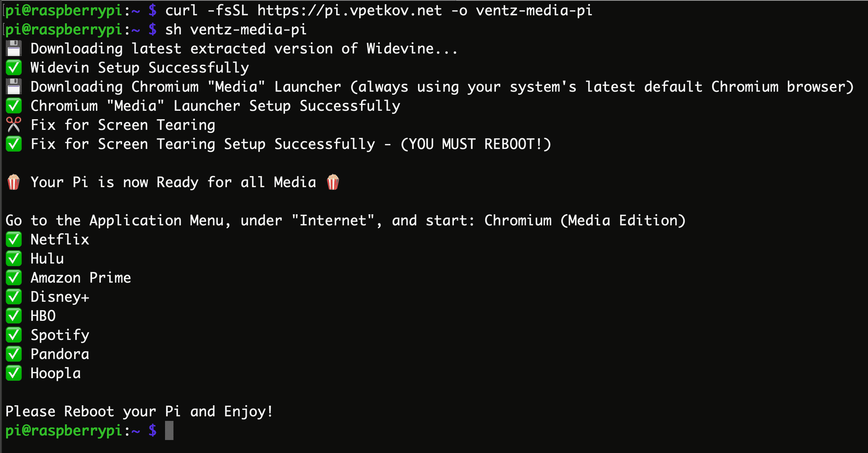Click the https://pi.vpetkov.net URL
The image size is (868, 453).
click(349, 10)
